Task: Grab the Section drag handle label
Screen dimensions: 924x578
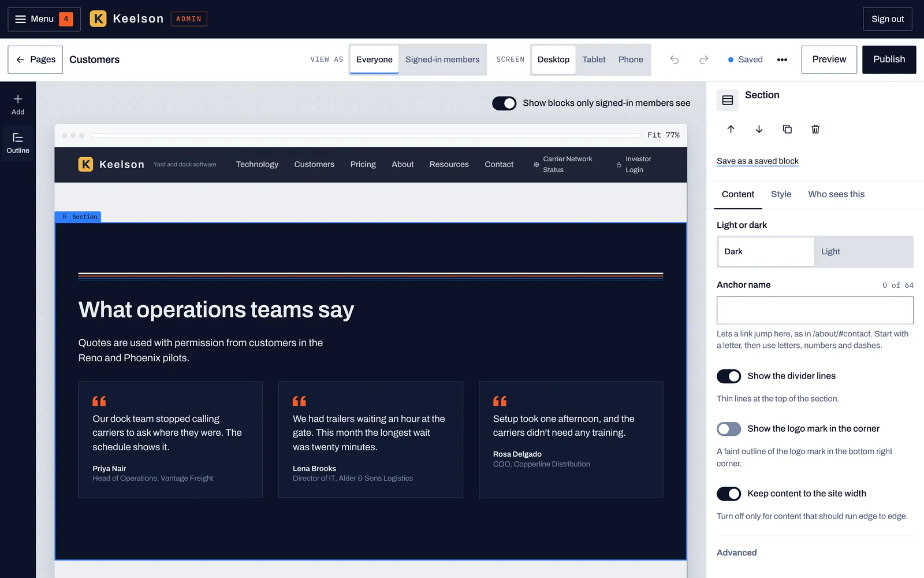Action: click(78, 217)
